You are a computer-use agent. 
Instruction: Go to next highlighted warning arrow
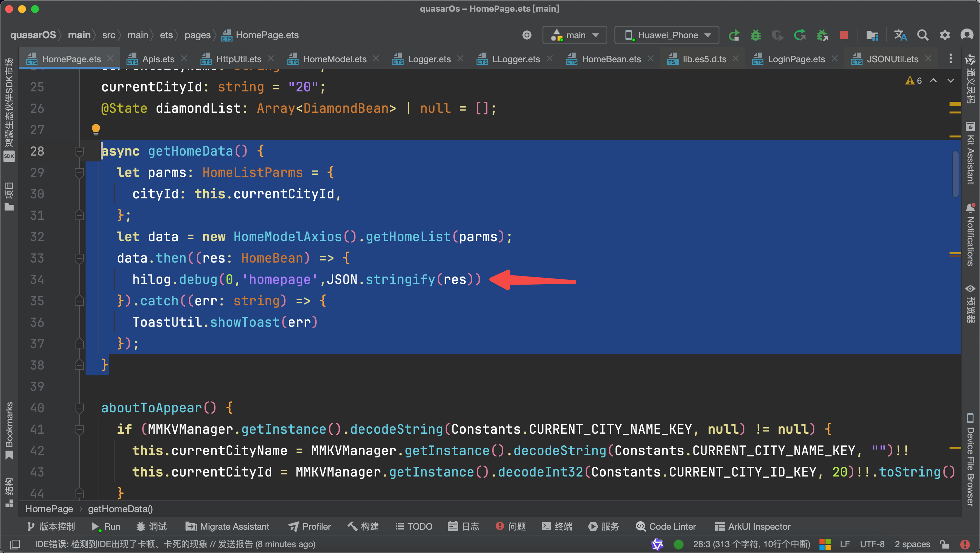tap(951, 80)
